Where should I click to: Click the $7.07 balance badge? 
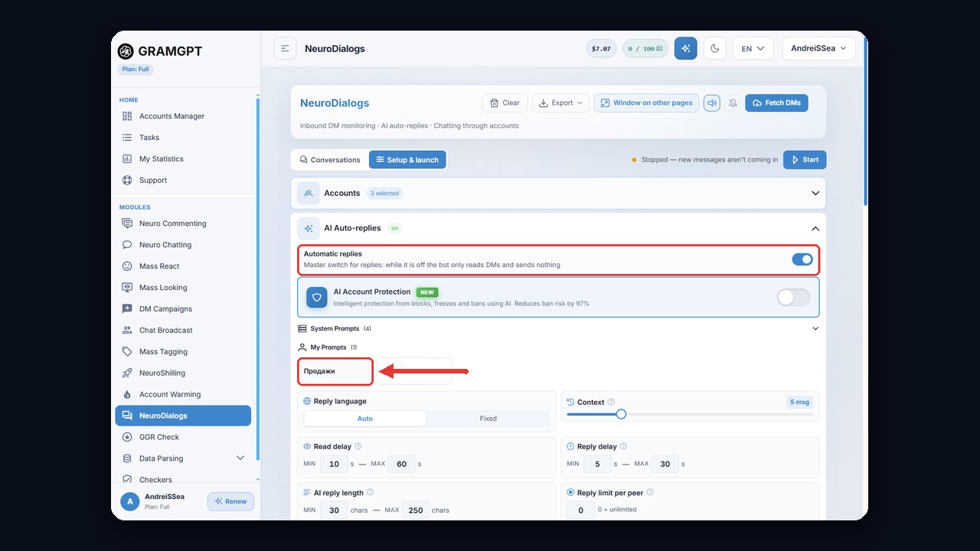(x=601, y=48)
